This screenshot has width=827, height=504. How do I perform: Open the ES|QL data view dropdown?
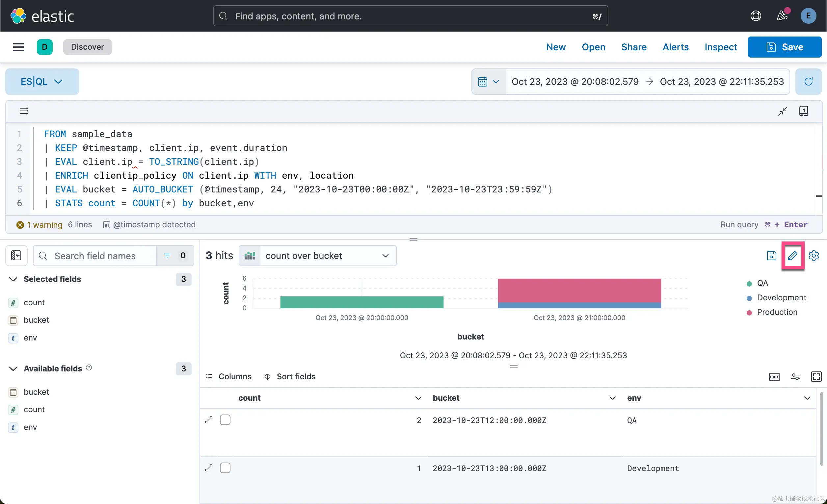coord(42,82)
